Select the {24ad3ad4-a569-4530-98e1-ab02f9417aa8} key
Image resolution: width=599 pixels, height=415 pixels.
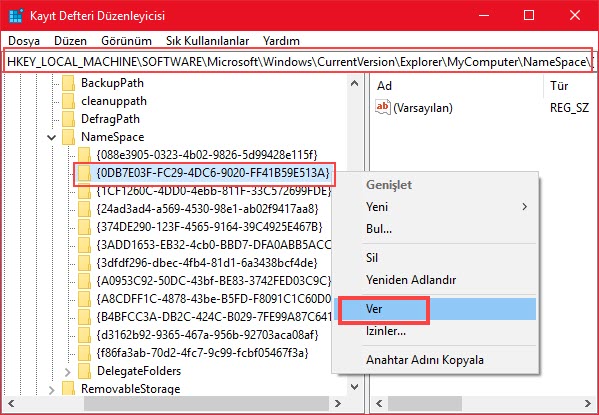point(207,209)
